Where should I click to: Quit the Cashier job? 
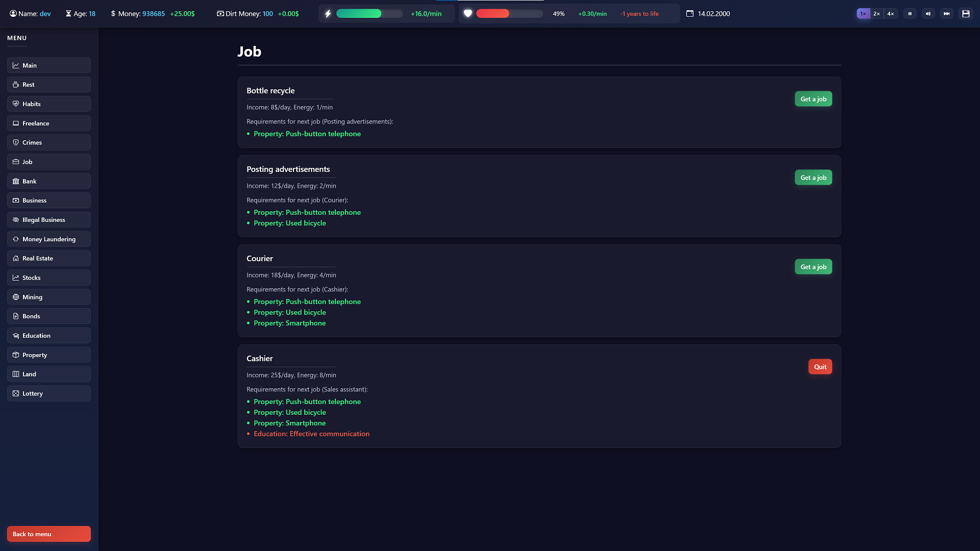point(820,366)
